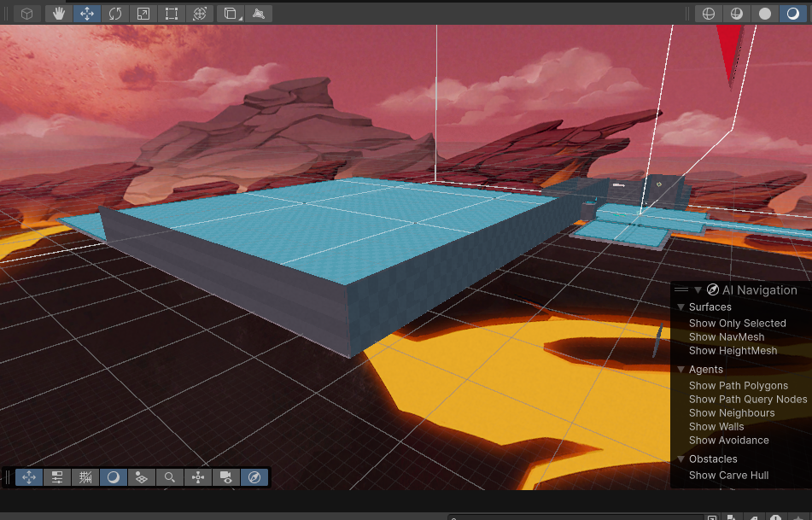Select the Rect Transform tool
The image size is (812, 520).
[171, 14]
